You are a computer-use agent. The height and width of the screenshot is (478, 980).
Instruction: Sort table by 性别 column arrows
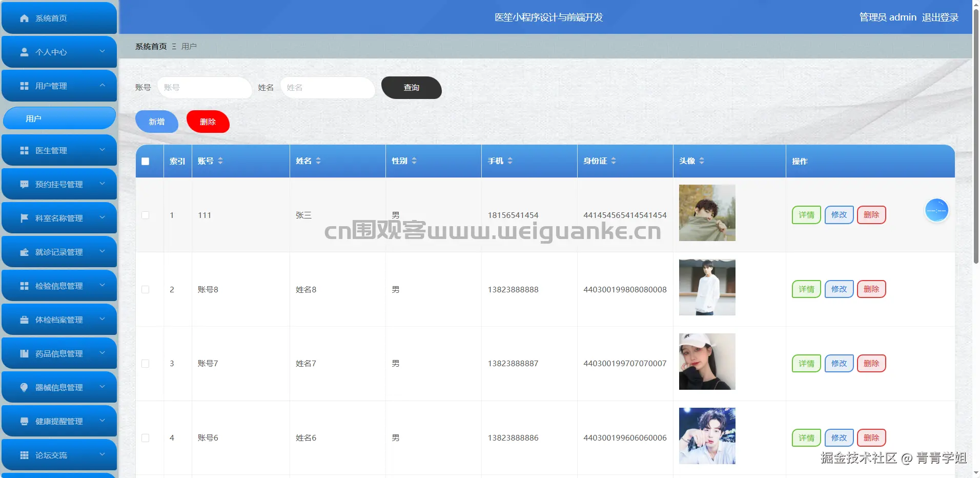point(414,161)
